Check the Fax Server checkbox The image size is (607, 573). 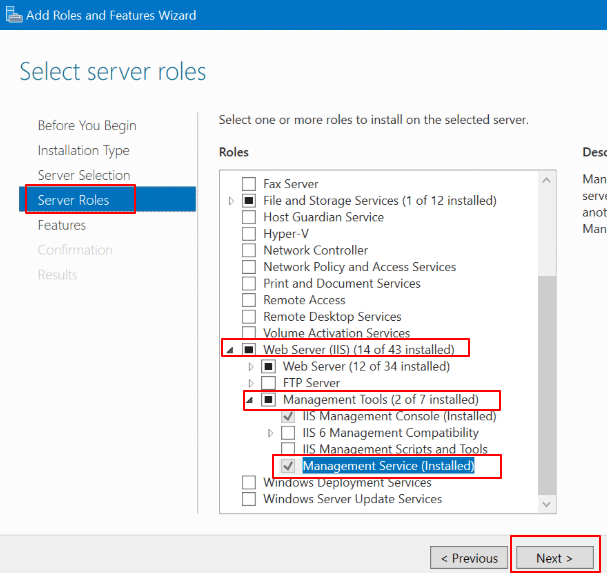coord(249,184)
